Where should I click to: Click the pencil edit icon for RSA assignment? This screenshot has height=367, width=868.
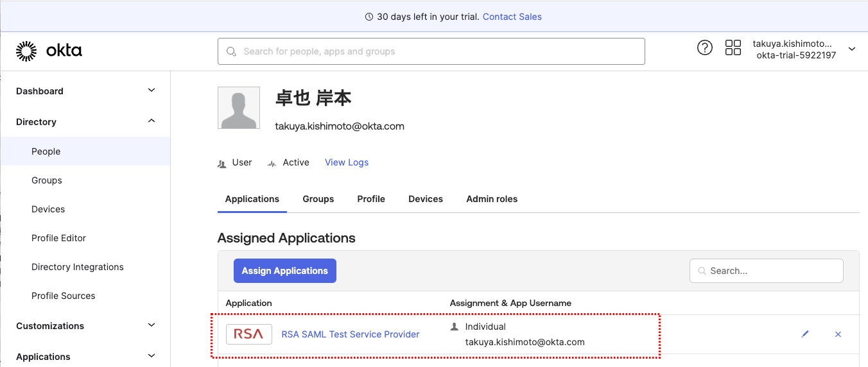pyautogui.click(x=805, y=334)
